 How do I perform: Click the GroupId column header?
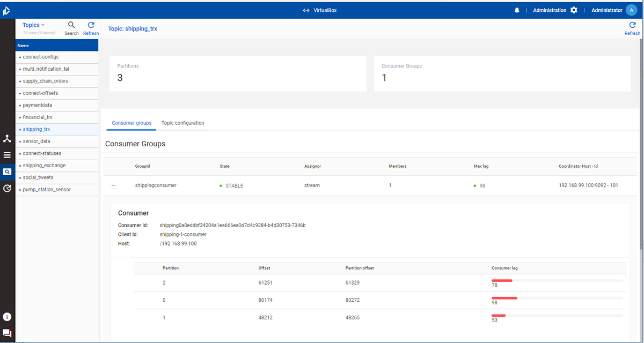(142, 166)
